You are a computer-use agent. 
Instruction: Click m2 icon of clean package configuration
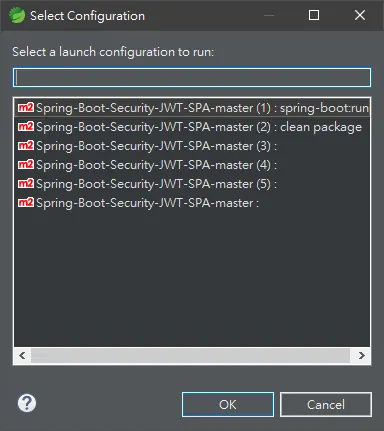26,126
